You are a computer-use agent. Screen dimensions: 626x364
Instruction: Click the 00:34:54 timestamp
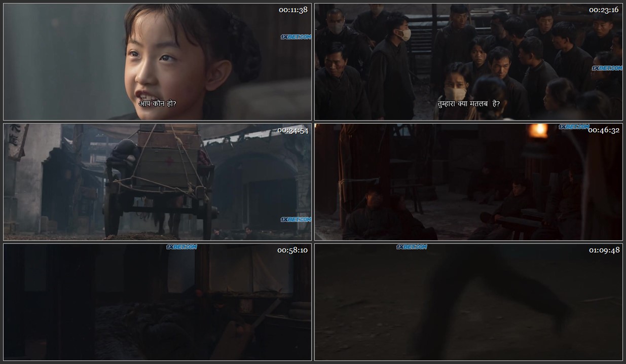tap(293, 130)
